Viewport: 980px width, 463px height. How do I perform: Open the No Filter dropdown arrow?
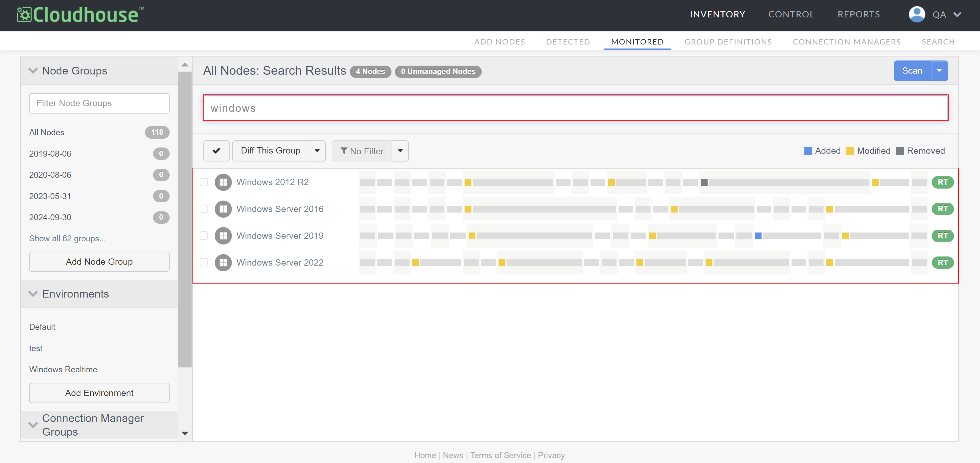pyautogui.click(x=400, y=151)
